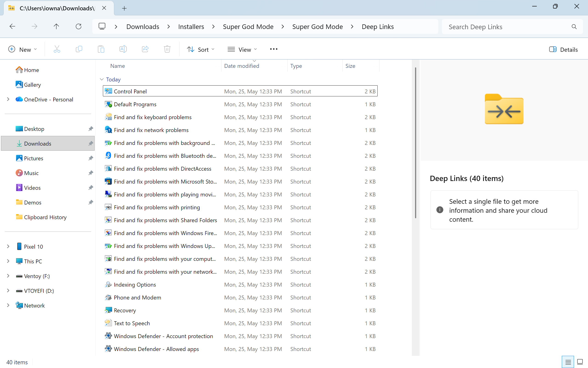Click the Recovery shortcut icon

point(108,310)
